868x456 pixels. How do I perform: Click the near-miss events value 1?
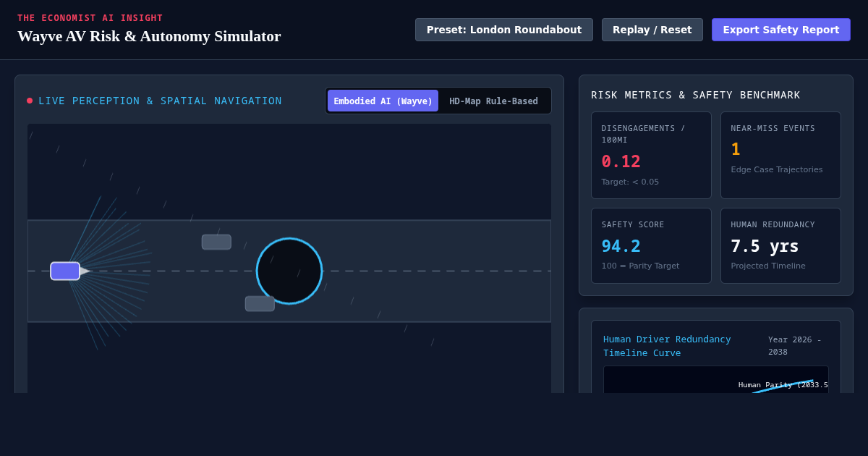(735, 149)
